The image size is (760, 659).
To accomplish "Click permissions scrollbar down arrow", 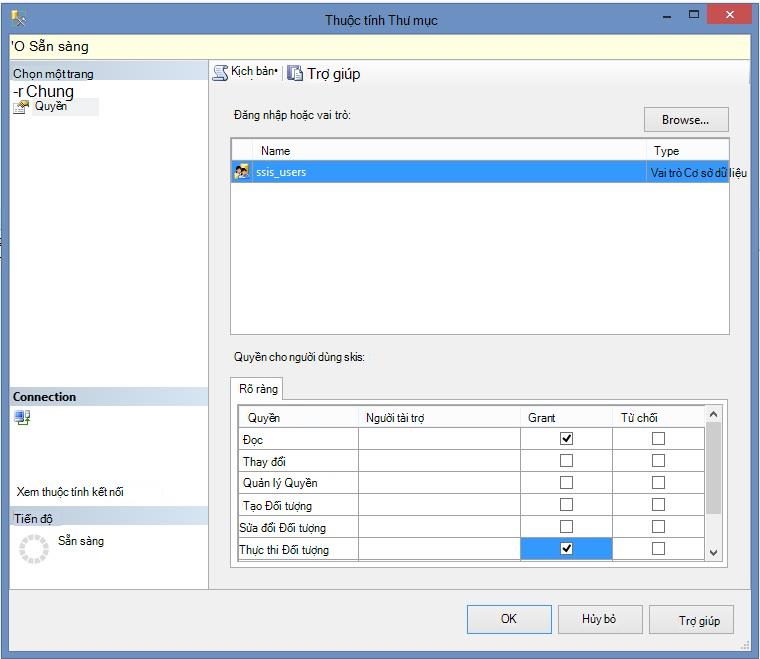I will point(713,552).
